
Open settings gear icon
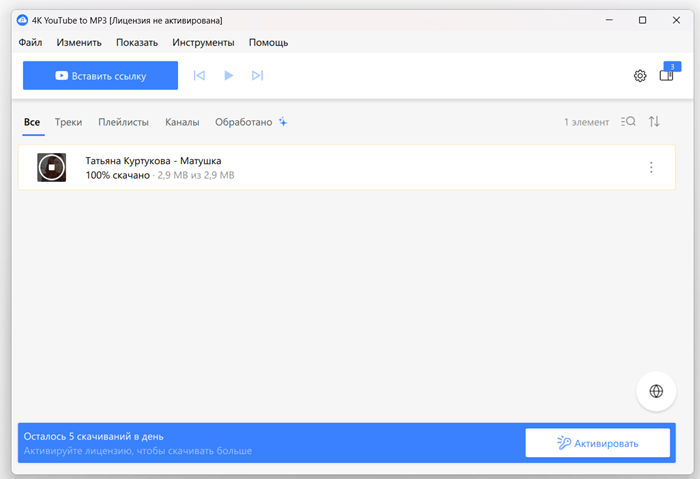point(640,76)
